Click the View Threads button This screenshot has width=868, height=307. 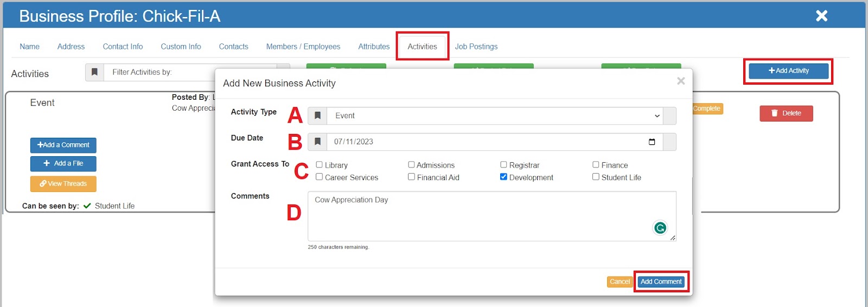click(63, 184)
